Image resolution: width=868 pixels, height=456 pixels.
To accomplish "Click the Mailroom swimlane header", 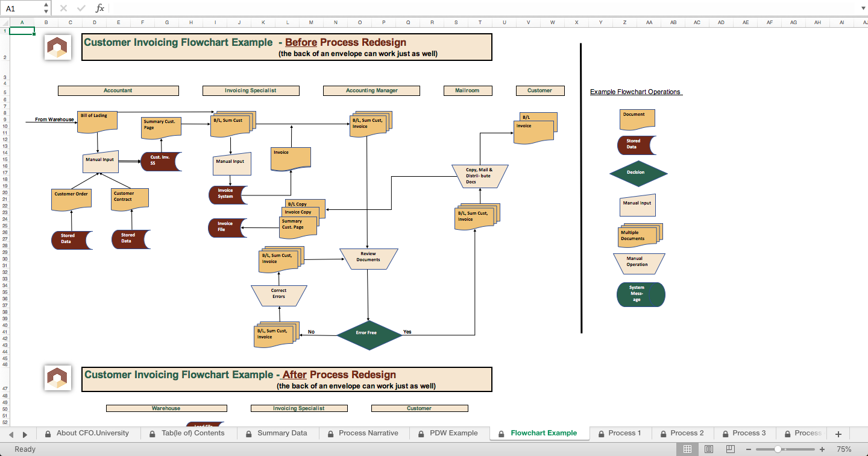I will (468, 90).
